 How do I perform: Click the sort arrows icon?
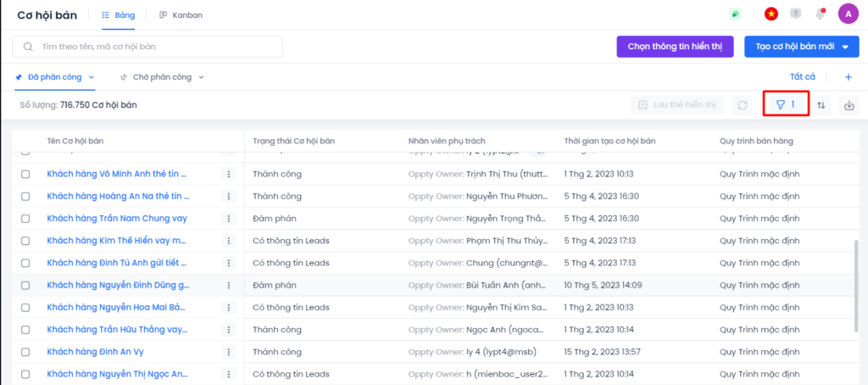pos(821,105)
